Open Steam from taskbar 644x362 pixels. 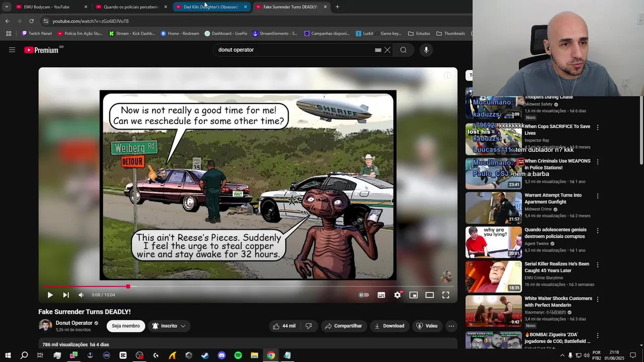[x=205, y=355]
